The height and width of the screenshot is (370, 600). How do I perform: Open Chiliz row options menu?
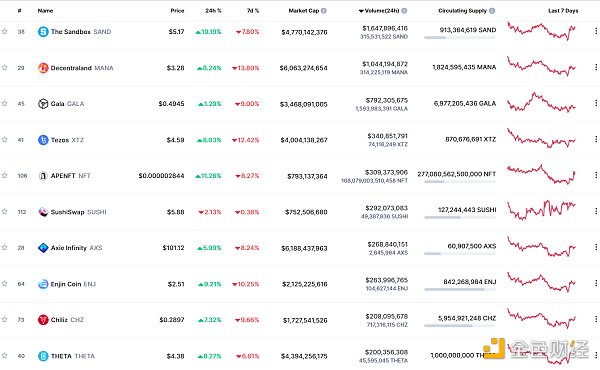[x=596, y=319]
